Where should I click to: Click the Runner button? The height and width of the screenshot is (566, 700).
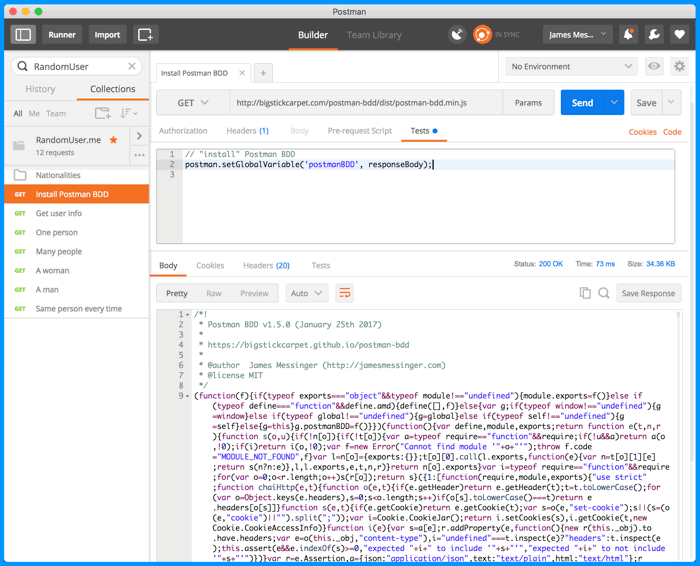(x=62, y=35)
